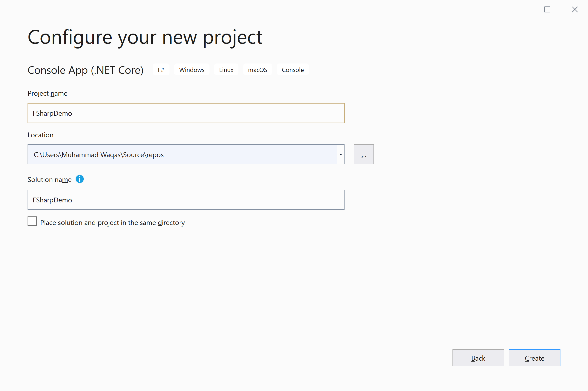Click the Console project type tag
Viewport: 588px width, 391px height.
[292, 70]
